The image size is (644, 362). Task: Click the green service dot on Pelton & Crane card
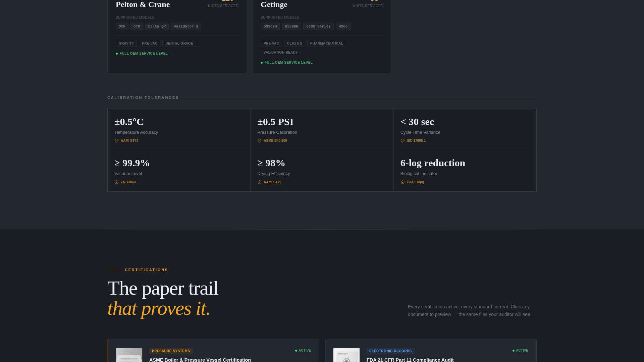point(117,53)
